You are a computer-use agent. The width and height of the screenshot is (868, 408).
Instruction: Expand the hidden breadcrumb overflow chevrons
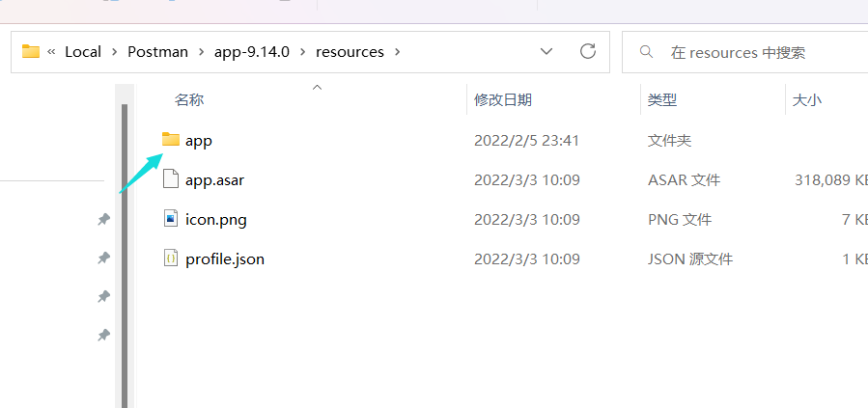point(51,52)
